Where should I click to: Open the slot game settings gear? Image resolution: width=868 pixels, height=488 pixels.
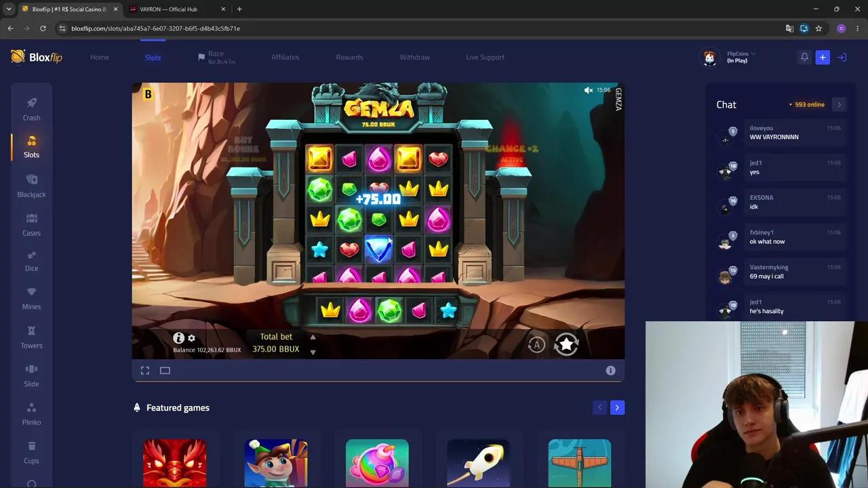191,338
